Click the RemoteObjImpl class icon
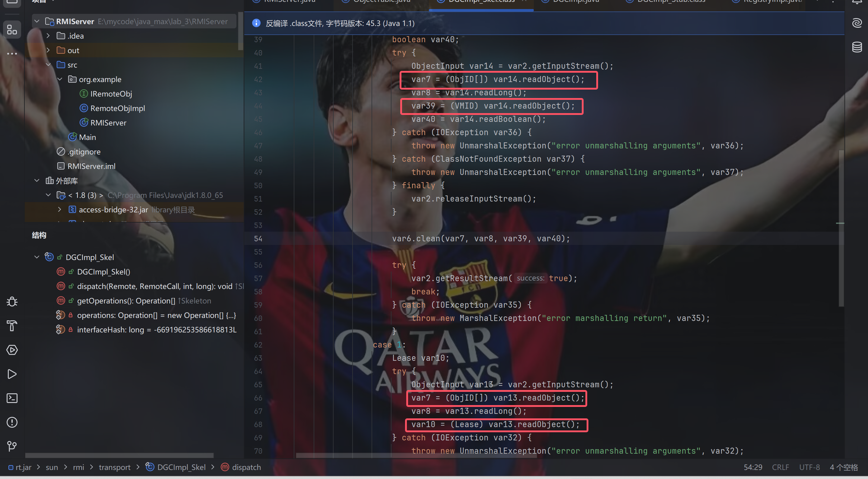Image resolution: width=868 pixels, height=479 pixels. pos(84,108)
